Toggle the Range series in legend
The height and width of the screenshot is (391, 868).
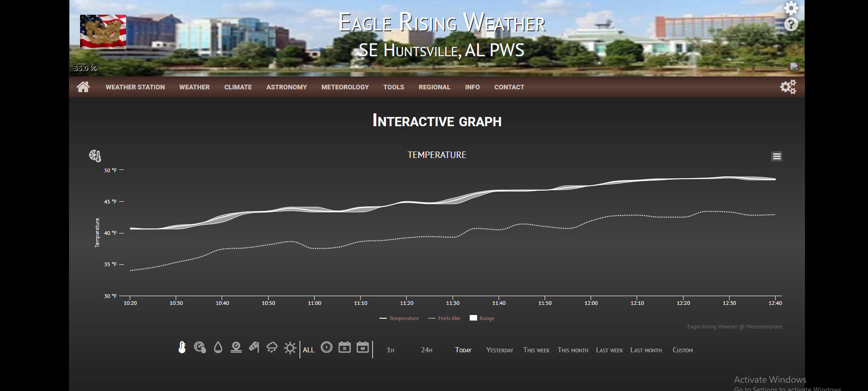coord(482,318)
